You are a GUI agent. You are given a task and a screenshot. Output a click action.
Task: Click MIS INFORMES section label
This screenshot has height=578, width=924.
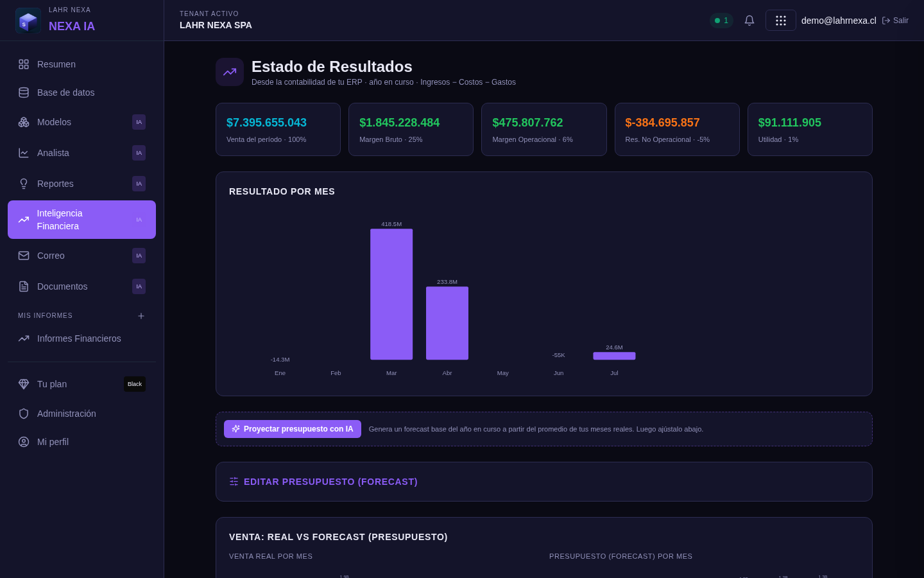[45, 316]
